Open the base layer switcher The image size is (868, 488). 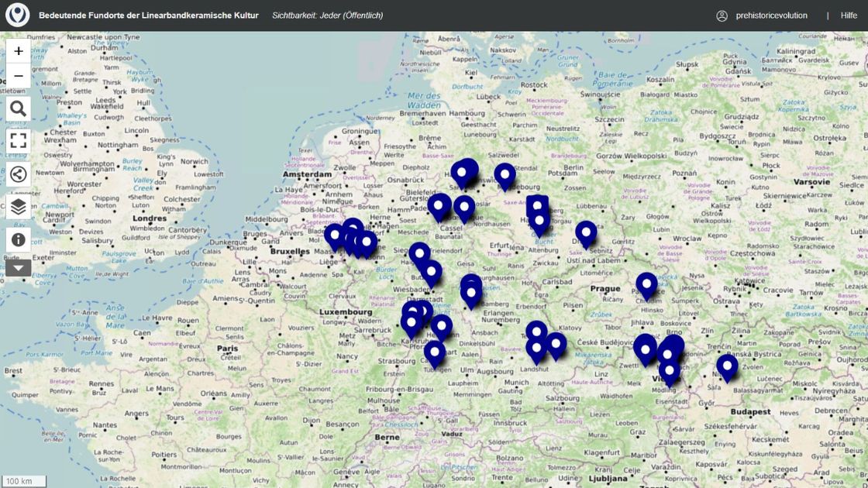pos(18,207)
